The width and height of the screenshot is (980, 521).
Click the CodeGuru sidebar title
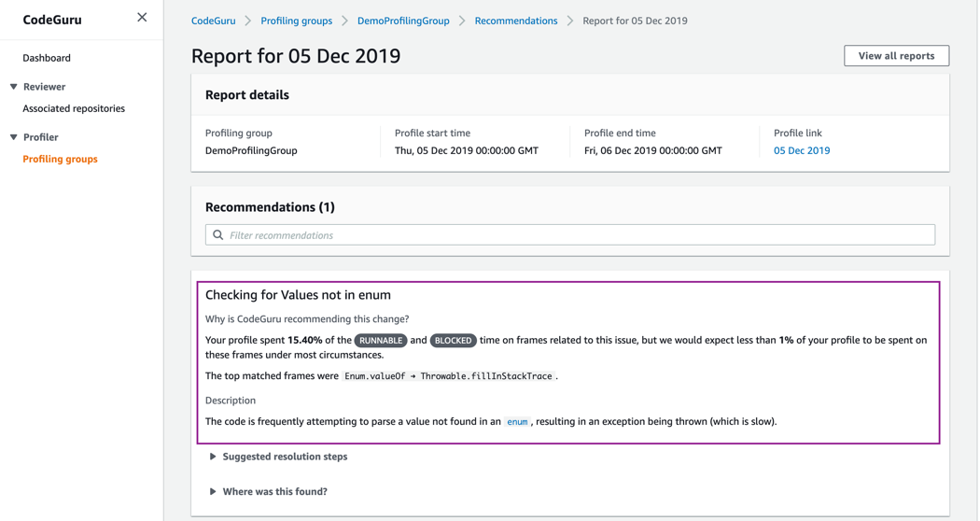point(52,20)
